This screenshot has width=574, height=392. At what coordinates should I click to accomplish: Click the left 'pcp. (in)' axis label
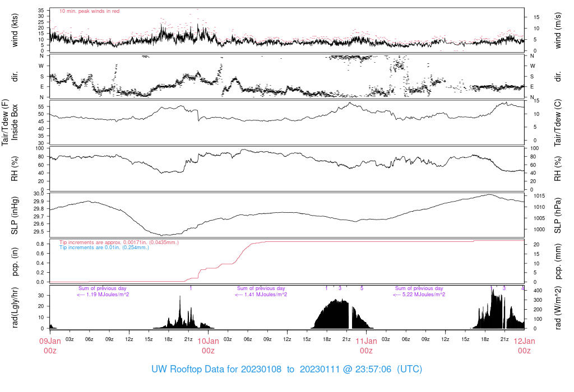point(15,262)
